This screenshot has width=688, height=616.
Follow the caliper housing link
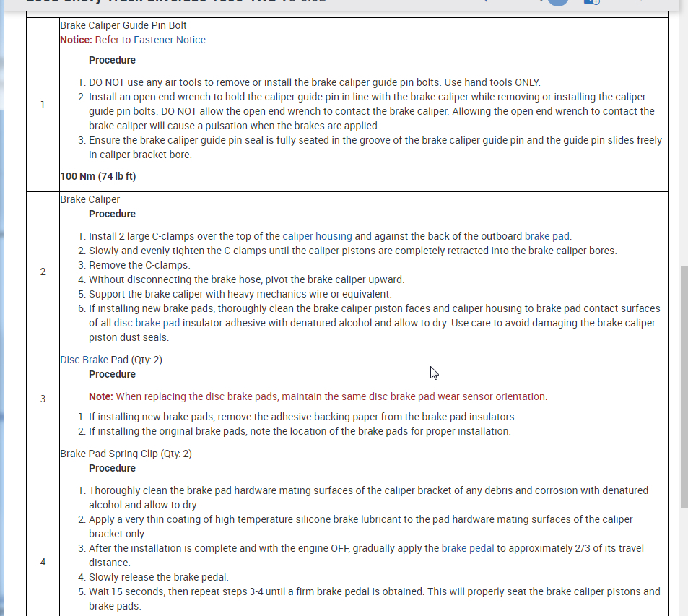pos(317,236)
